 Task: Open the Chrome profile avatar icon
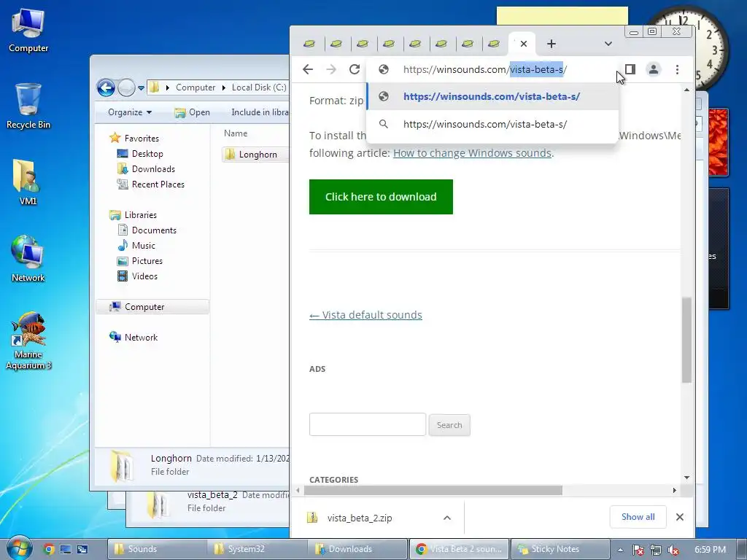[x=654, y=69]
